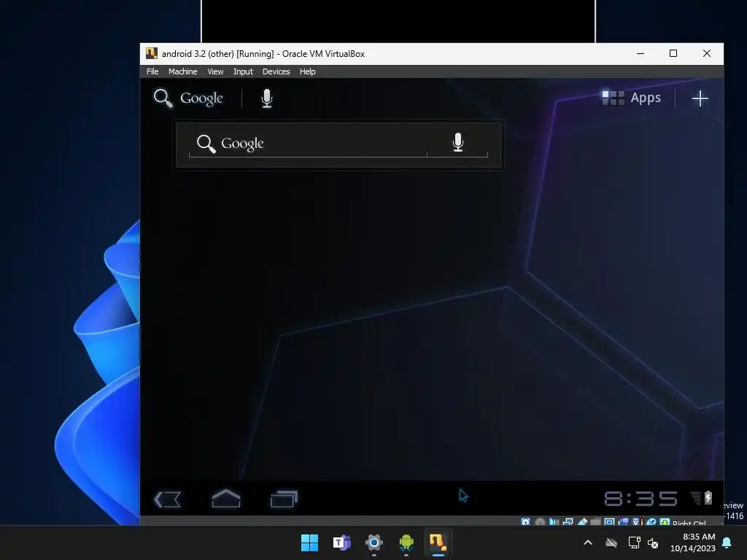The width and height of the screenshot is (747, 560).
Task: Open the VirtualBox Help menu
Action: 307,71
